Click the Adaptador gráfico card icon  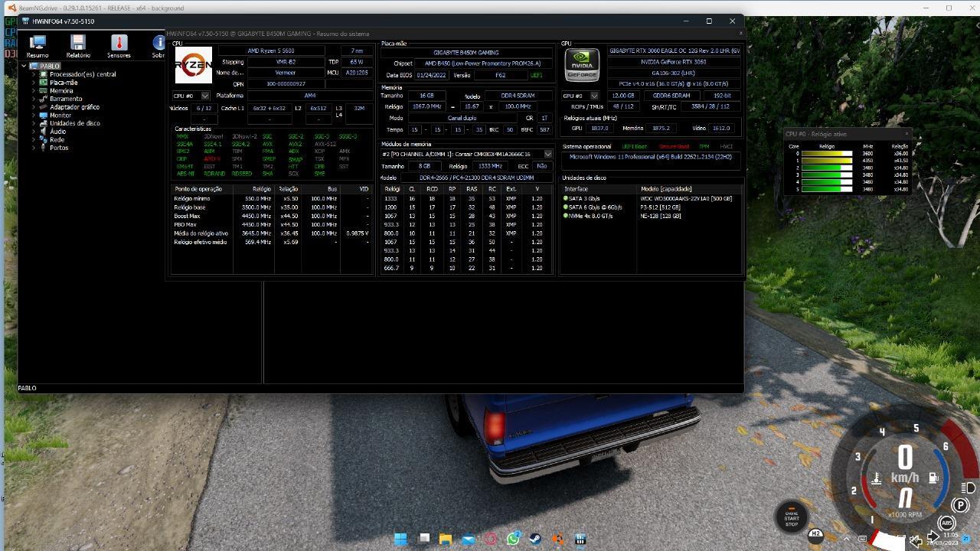[x=44, y=107]
